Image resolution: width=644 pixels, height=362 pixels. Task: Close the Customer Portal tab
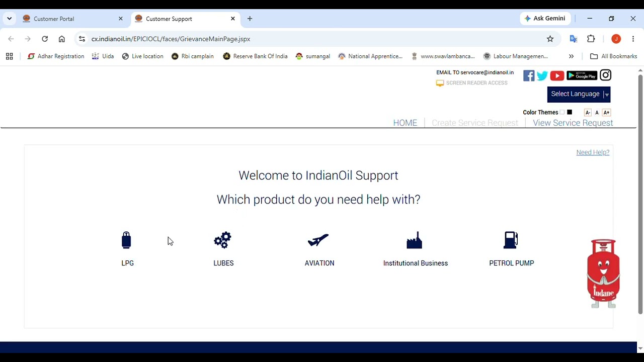(120, 19)
